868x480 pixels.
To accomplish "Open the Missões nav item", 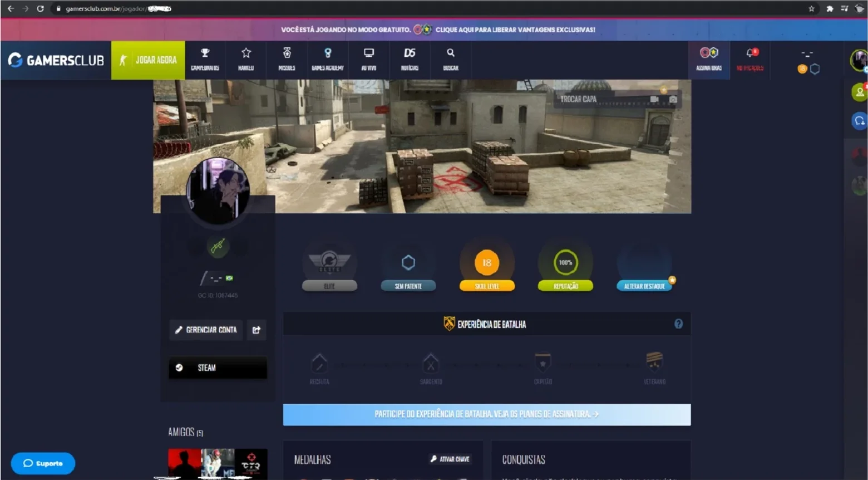I will [287, 60].
